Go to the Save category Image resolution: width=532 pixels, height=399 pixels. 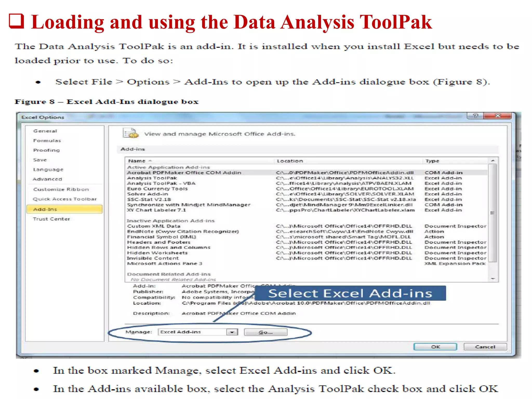tap(40, 160)
